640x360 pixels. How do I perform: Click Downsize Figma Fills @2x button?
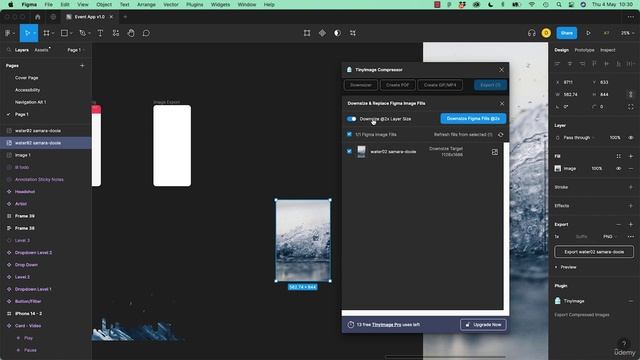pos(473,118)
